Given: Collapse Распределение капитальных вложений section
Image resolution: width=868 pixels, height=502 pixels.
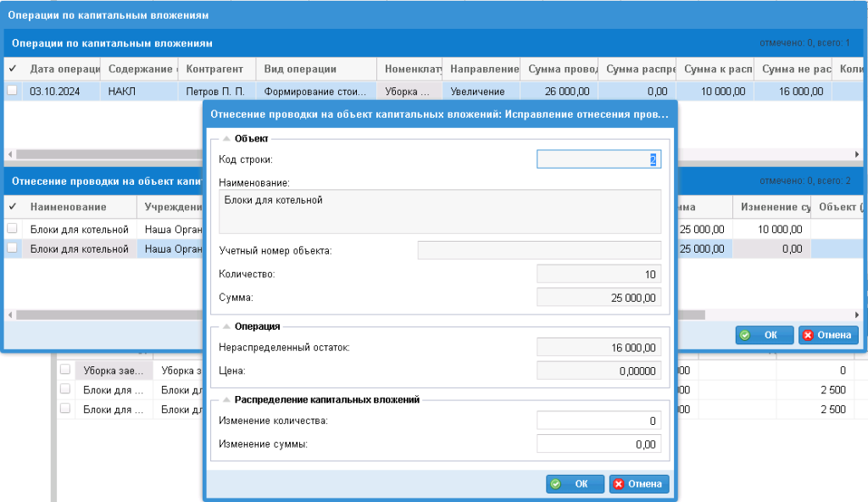Looking at the screenshot, I should pos(226,399).
